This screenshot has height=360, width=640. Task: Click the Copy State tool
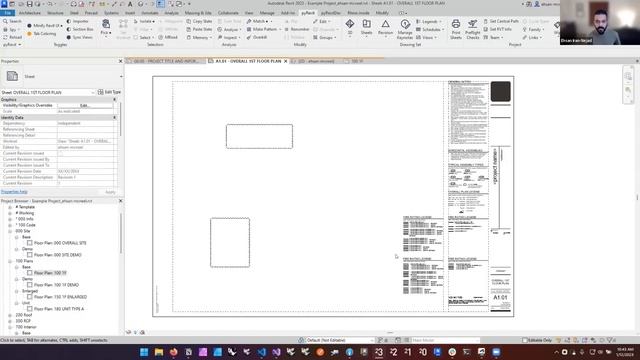click(x=199, y=21)
